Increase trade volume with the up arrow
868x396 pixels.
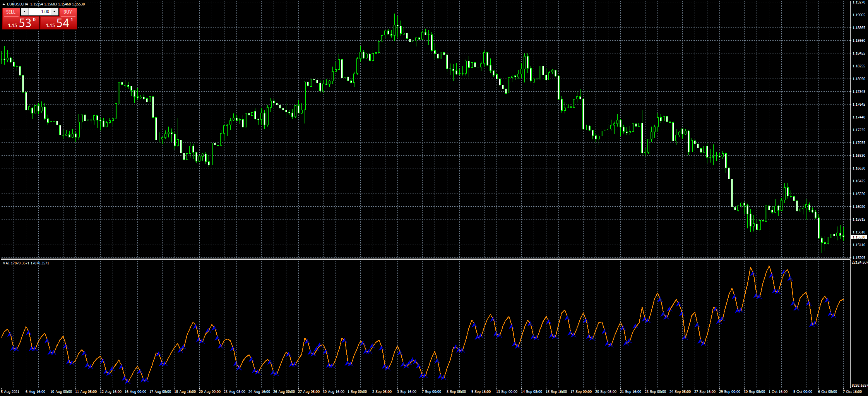point(55,12)
